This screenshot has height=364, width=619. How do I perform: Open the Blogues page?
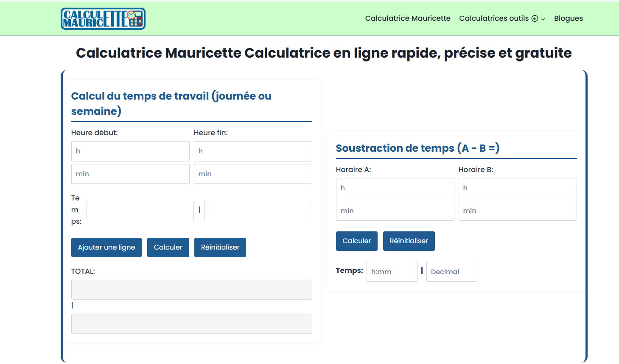[568, 18]
